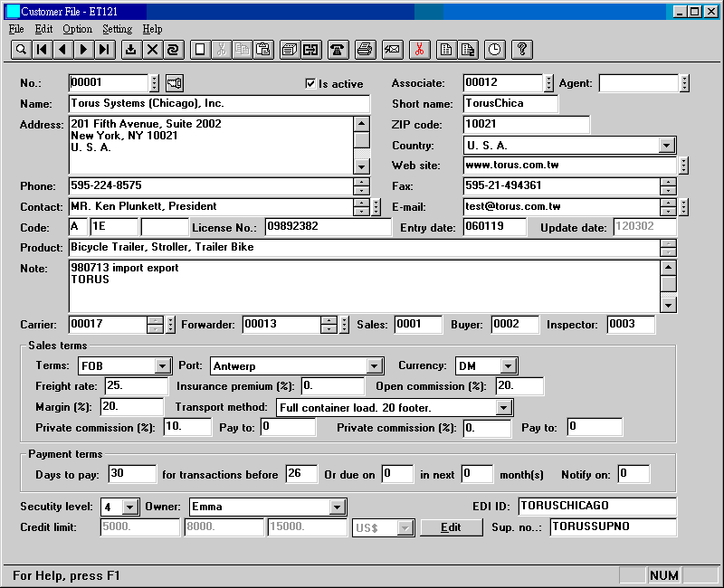Jump to the first record

[x=42, y=50]
